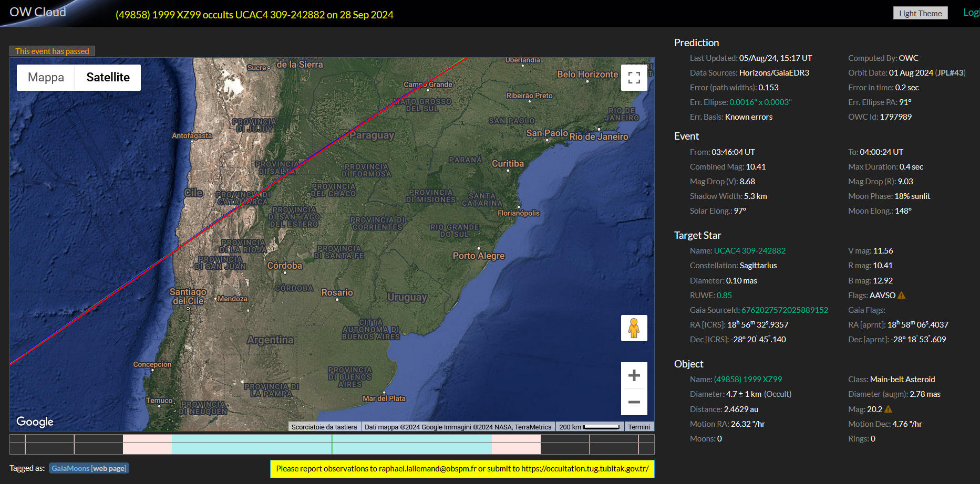Toggle Light Theme button
This screenshot has height=484, width=980.
point(920,13)
